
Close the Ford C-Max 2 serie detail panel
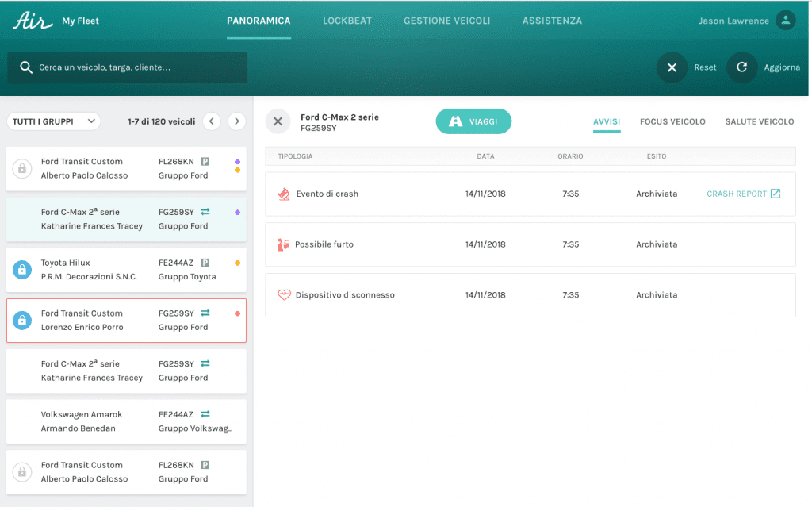click(278, 121)
